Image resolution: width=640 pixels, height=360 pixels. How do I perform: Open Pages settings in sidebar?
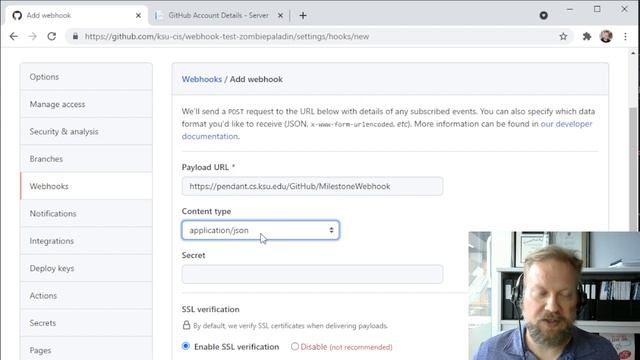(x=86, y=350)
